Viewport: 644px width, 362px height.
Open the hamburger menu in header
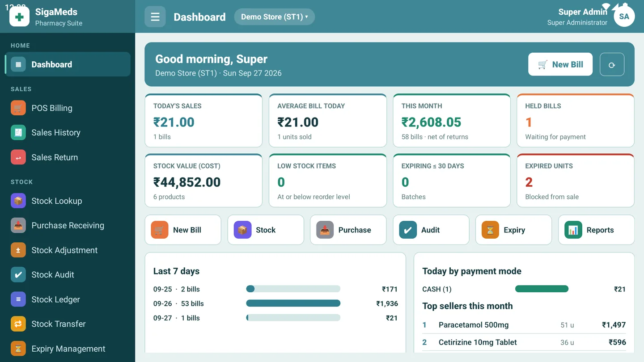coord(155,17)
